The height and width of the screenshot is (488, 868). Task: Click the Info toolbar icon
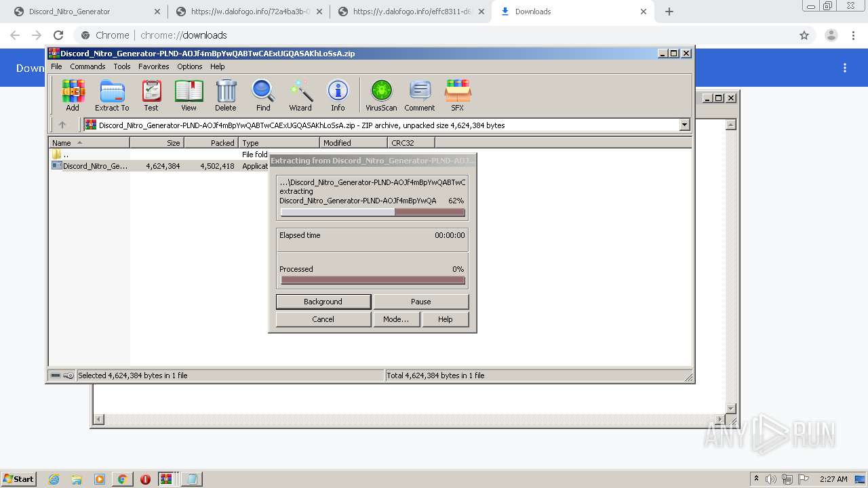click(x=338, y=95)
